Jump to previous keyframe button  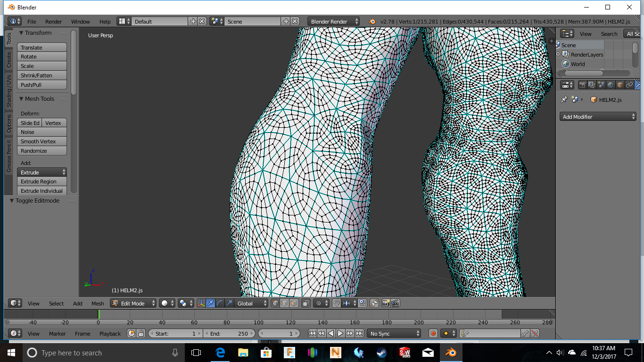click(x=322, y=333)
